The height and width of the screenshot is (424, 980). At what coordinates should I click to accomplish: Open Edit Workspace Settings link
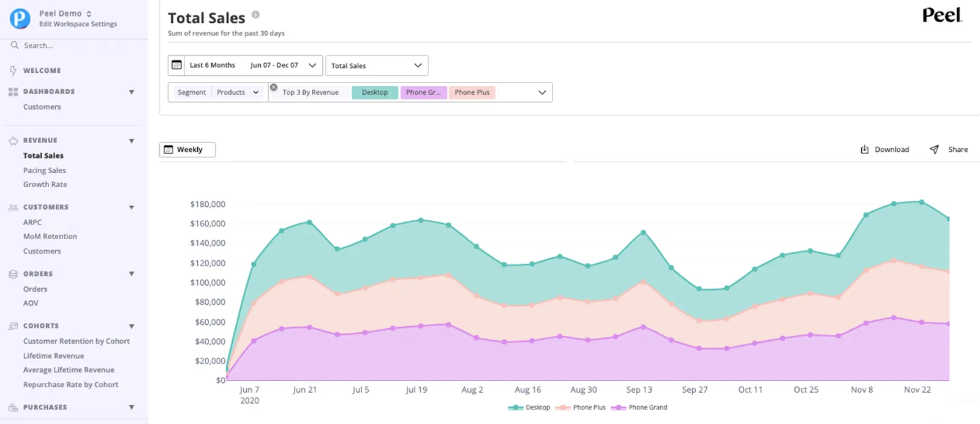point(78,24)
